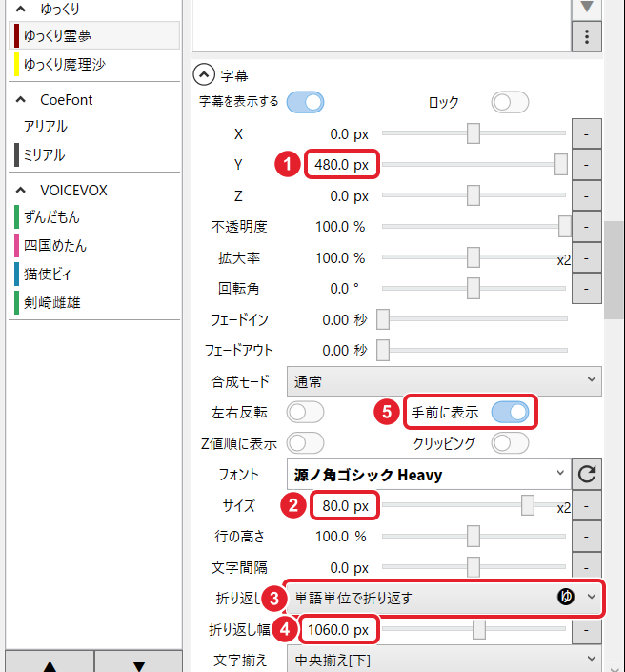This screenshot has height=672, width=625.
Task: Click the keyframe button for サイズ
Action: [587, 506]
